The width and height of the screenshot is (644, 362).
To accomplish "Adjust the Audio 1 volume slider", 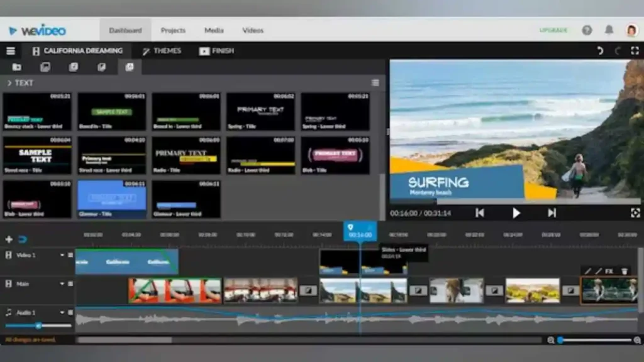I will (x=38, y=326).
